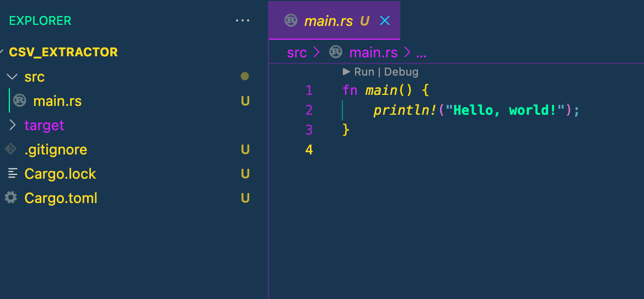
Task: Click the Debug code lens above main
Action: 401,72
